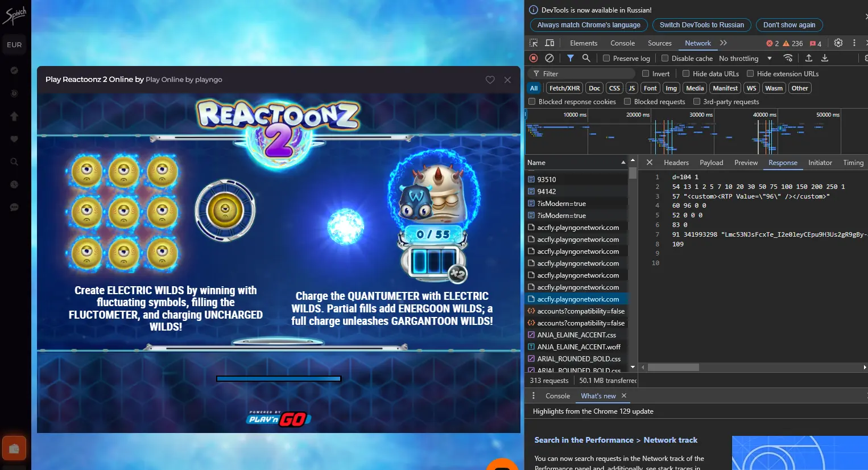Focus the Filter input field
868x470 pixels.
(x=581, y=73)
